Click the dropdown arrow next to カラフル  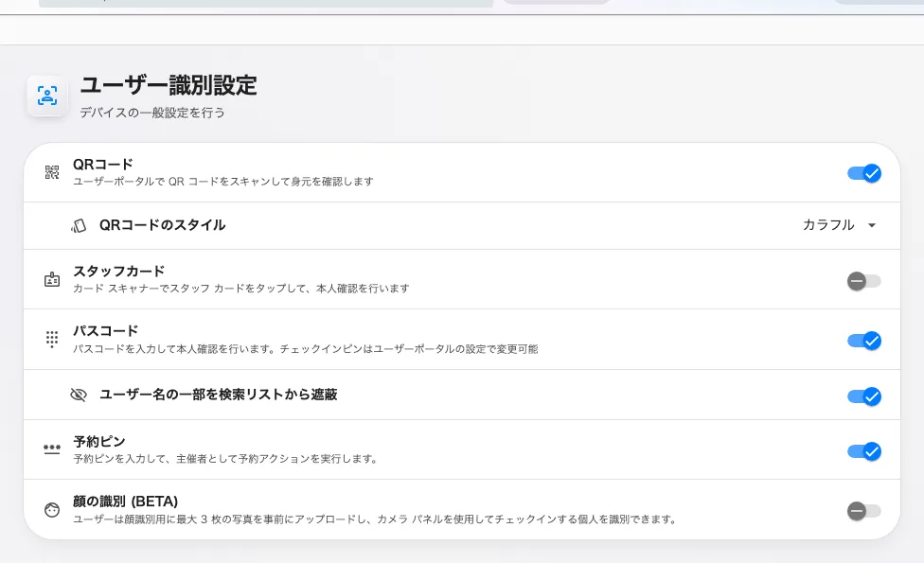click(x=872, y=225)
